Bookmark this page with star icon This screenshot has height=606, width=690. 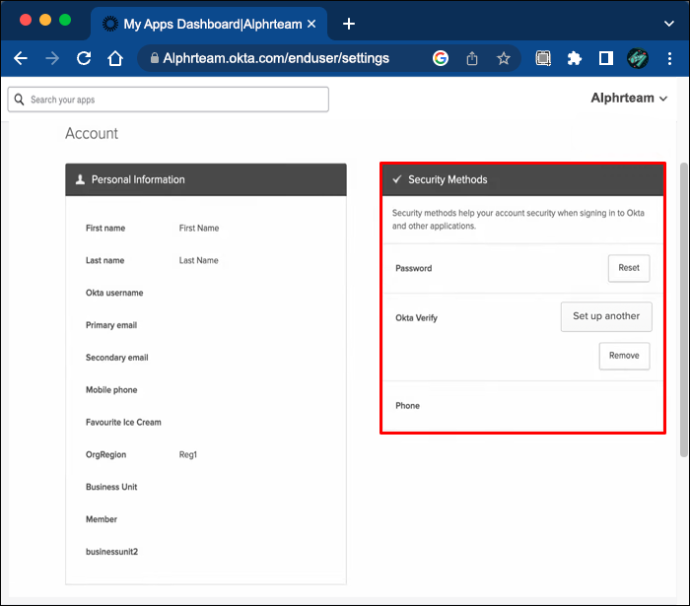click(x=503, y=58)
